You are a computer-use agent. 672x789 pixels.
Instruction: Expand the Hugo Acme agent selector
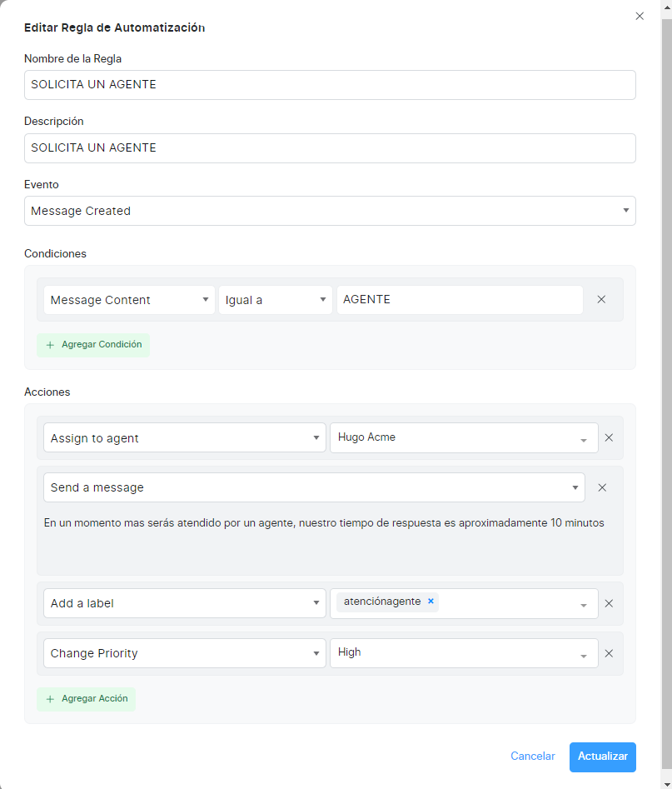pos(463,437)
